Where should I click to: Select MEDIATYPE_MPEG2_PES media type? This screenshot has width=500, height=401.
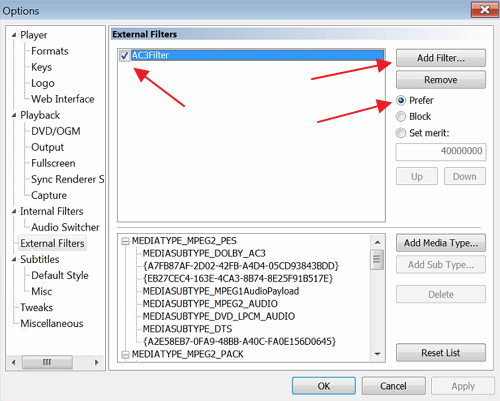184,241
